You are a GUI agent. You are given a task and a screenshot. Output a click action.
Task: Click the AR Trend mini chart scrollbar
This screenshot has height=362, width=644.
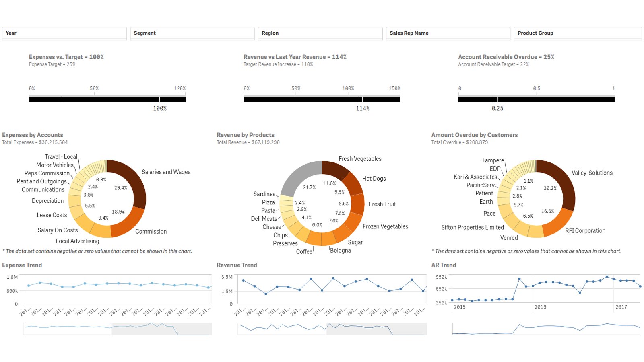click(546, 329)
